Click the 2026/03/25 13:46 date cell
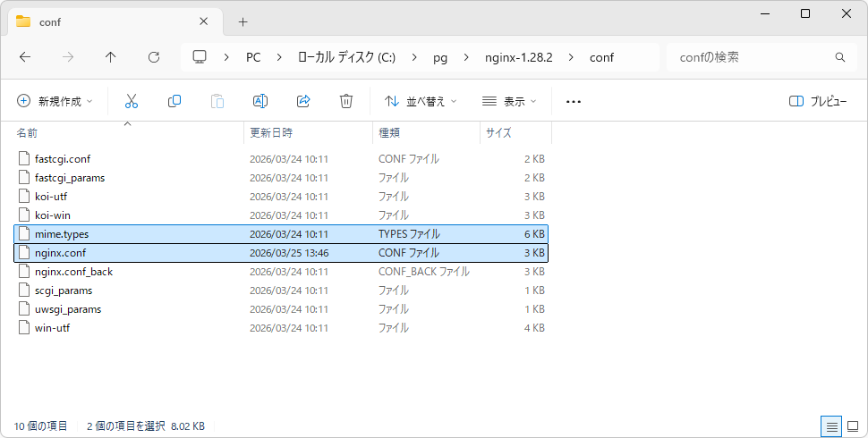The height and width of the screenshot is (438, 868). [289, 253]
